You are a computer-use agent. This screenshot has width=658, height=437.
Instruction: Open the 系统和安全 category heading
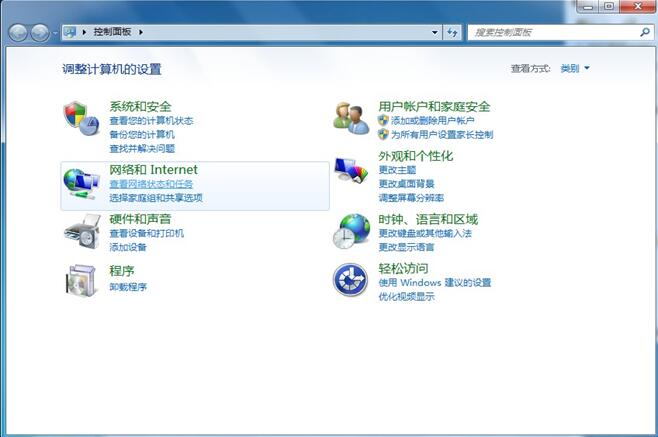tap(140, 107)
